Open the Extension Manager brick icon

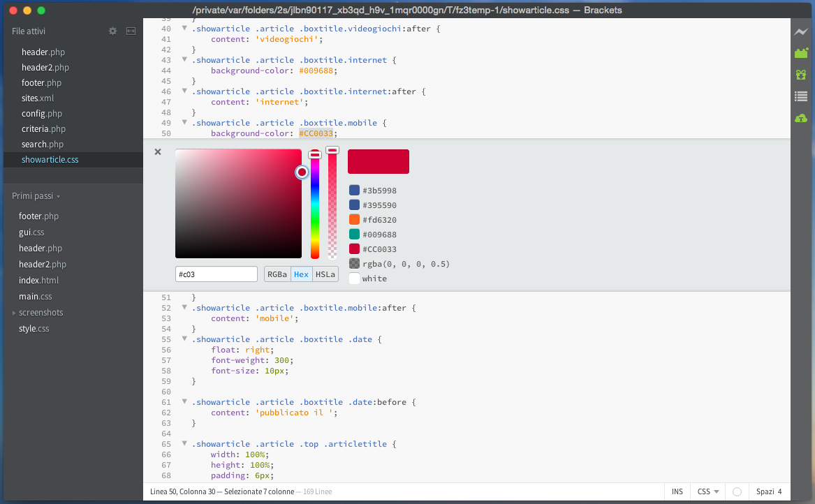801,53
